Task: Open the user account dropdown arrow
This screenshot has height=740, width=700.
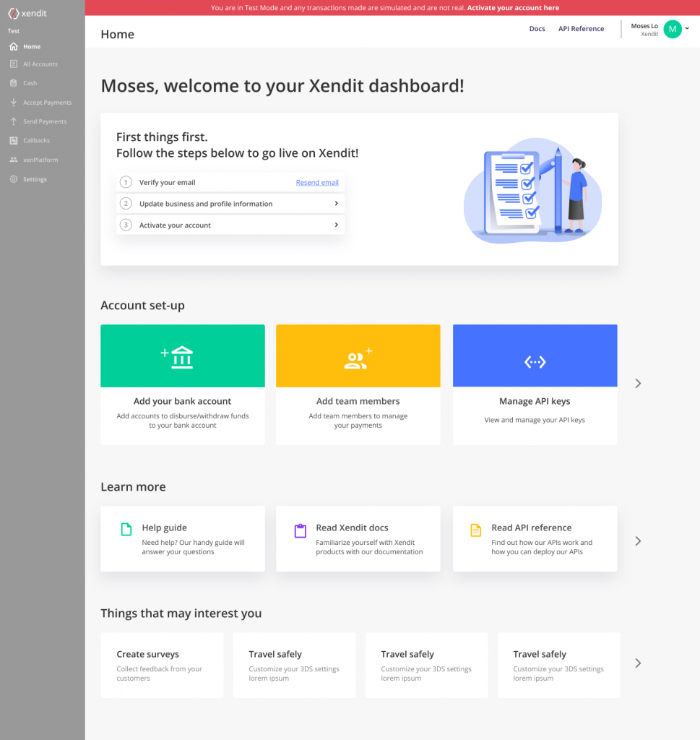Action: [x=687, y=28]
